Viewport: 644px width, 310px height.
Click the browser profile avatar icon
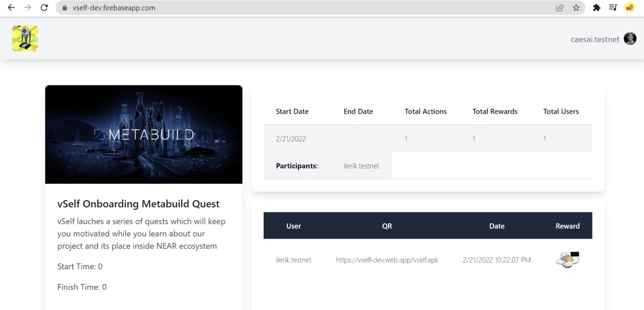pyautogui.click(x=629, y=8)
